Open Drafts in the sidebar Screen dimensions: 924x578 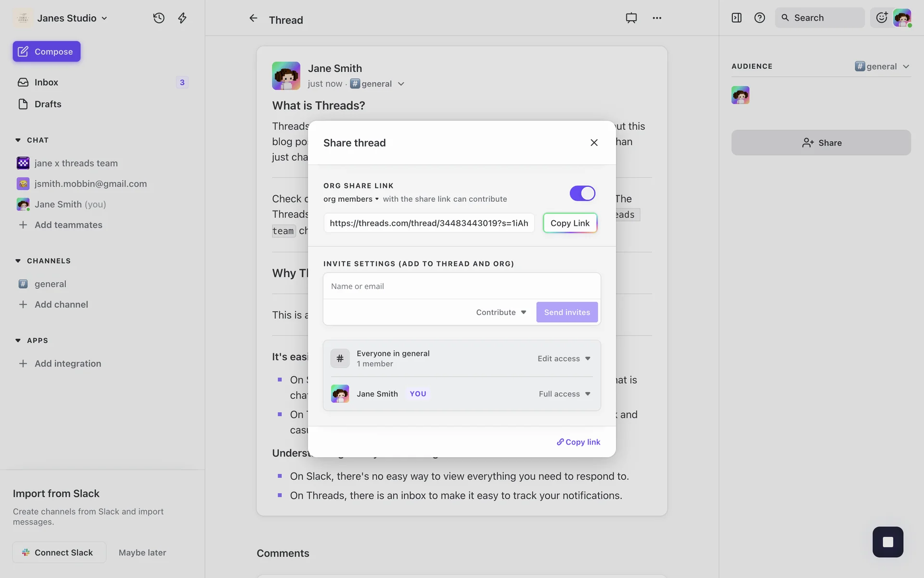pos(48,104)
